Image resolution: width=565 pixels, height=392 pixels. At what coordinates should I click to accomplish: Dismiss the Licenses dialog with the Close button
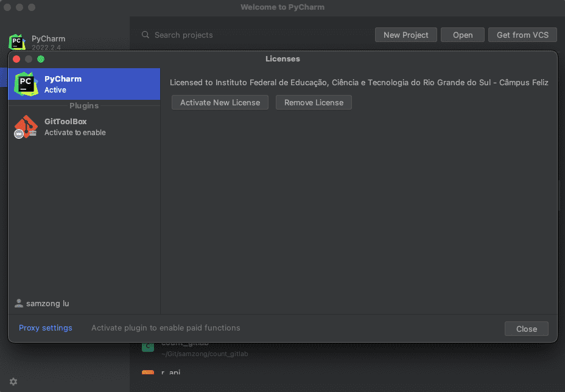526,329
